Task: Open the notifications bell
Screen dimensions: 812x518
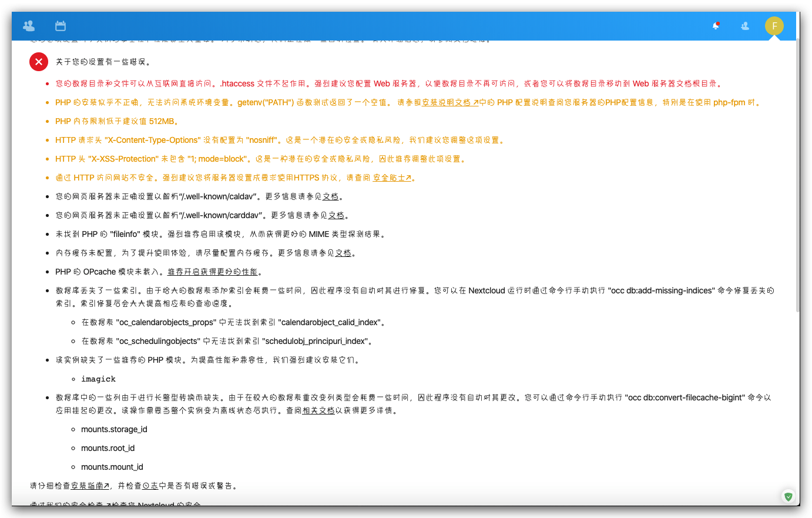Action: [x=716, y=26]
